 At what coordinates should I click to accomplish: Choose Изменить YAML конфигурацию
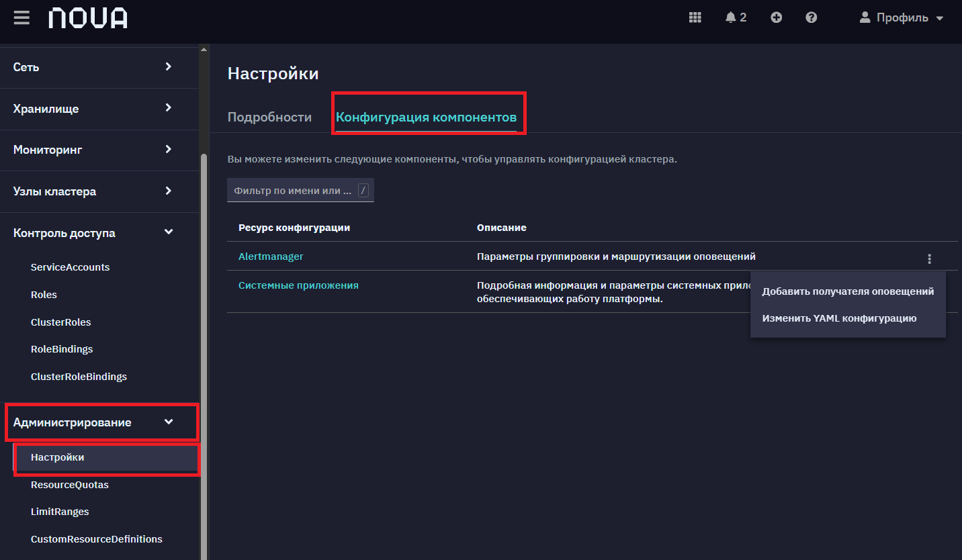[848, 318]
